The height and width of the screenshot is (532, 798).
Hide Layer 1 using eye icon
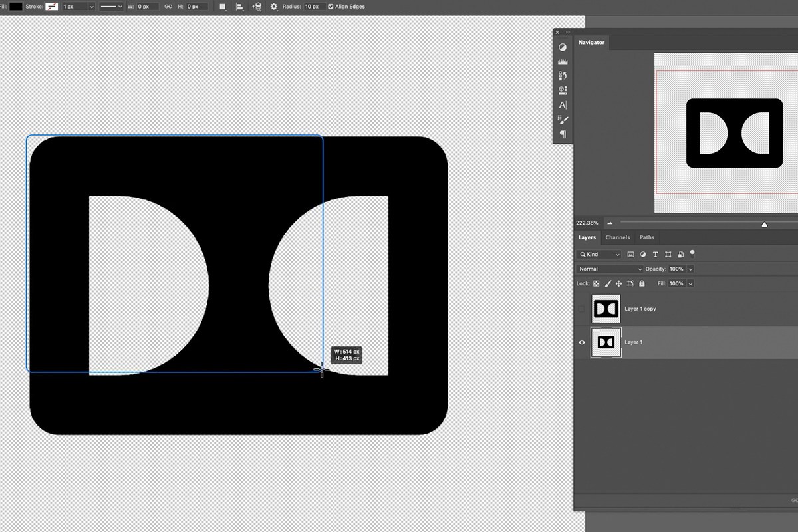click(582, 342)
